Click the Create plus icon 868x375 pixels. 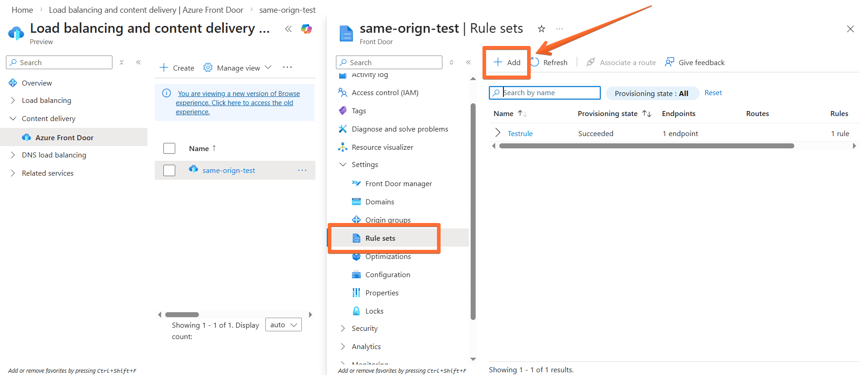tap(164, 68)
